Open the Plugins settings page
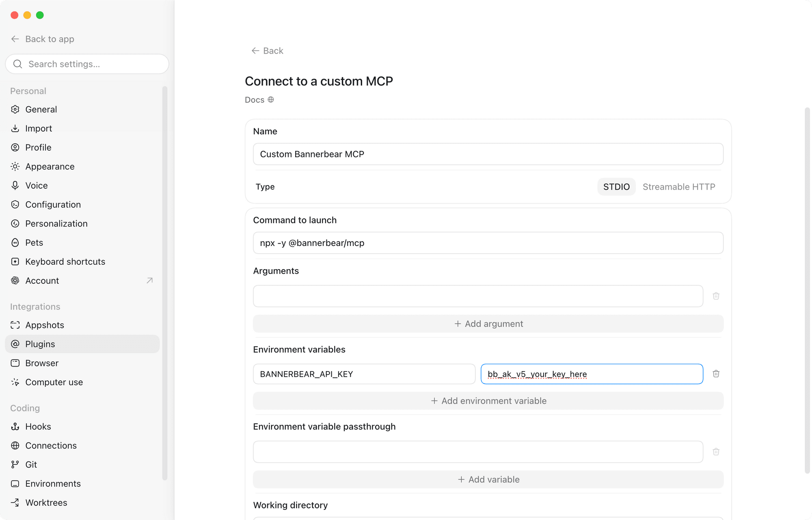The image size is (812, 520). [x=82, y=344]
